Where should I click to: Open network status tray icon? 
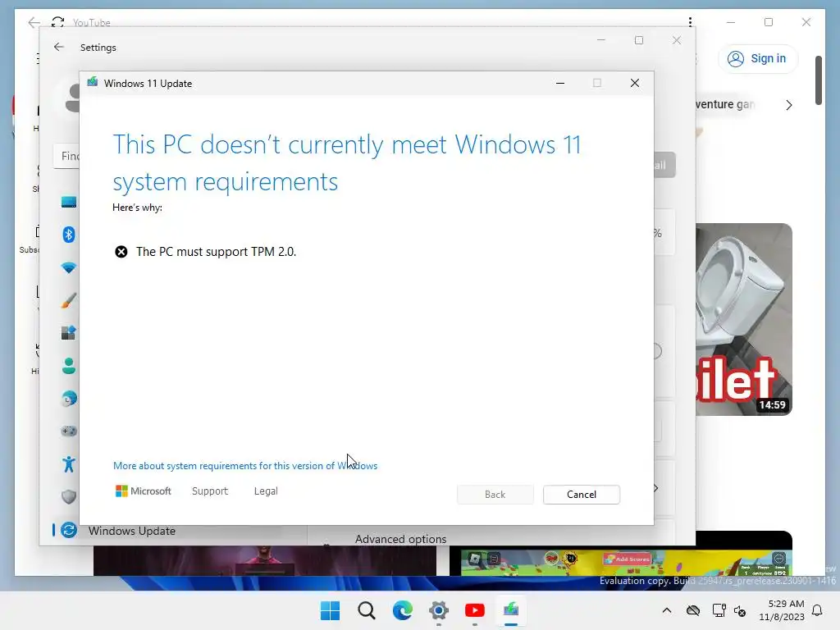point(719,610)
